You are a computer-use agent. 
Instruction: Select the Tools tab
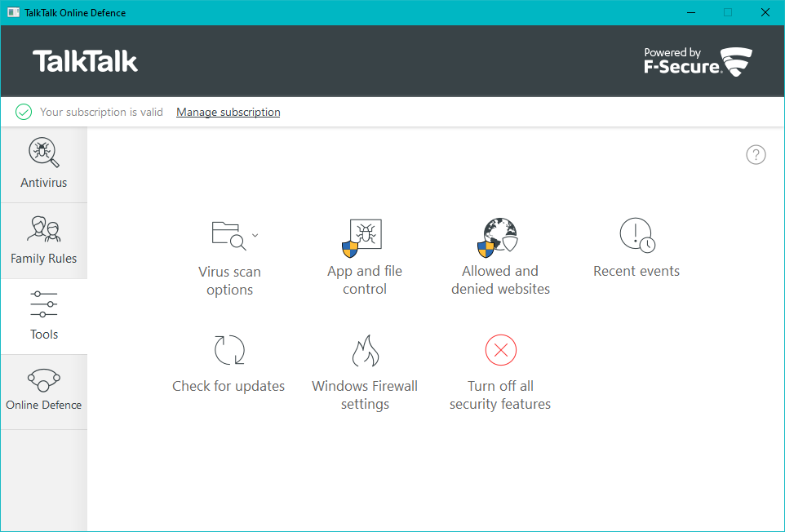[44, 317]
